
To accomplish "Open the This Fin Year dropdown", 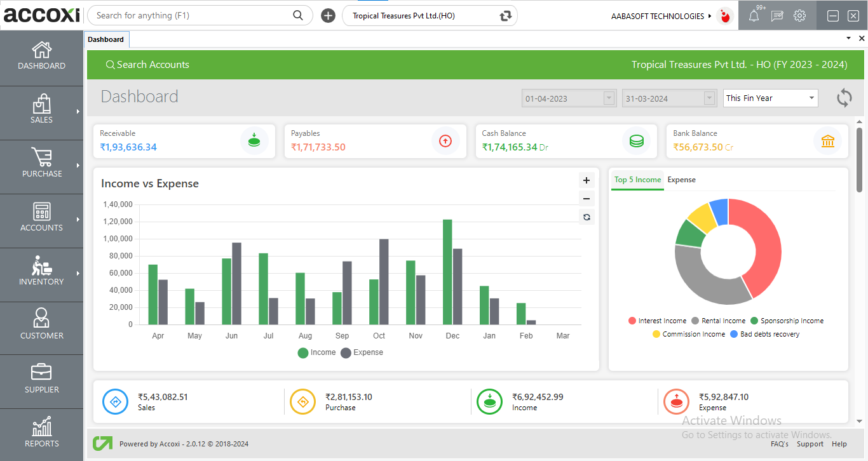I will (x=770, y=98).
